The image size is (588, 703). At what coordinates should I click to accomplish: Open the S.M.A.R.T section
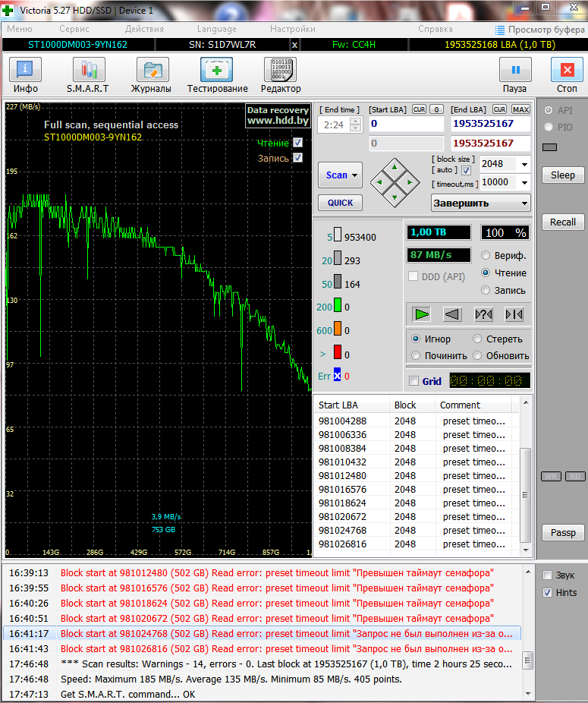(88, 74)
